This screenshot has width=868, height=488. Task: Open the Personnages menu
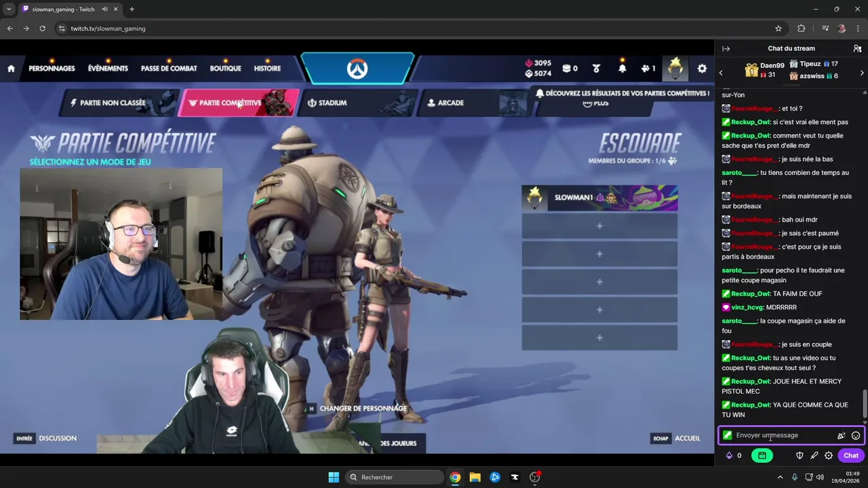pos(52,68)
